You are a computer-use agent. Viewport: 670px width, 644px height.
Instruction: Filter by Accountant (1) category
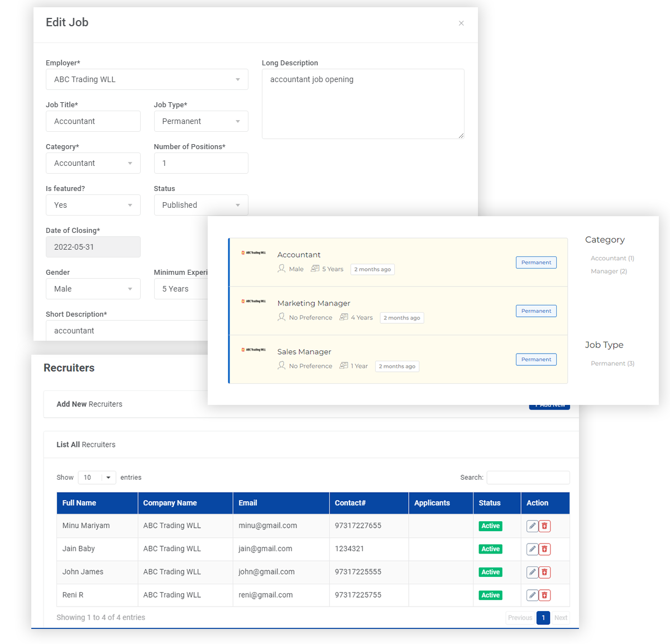click(612, 259)
